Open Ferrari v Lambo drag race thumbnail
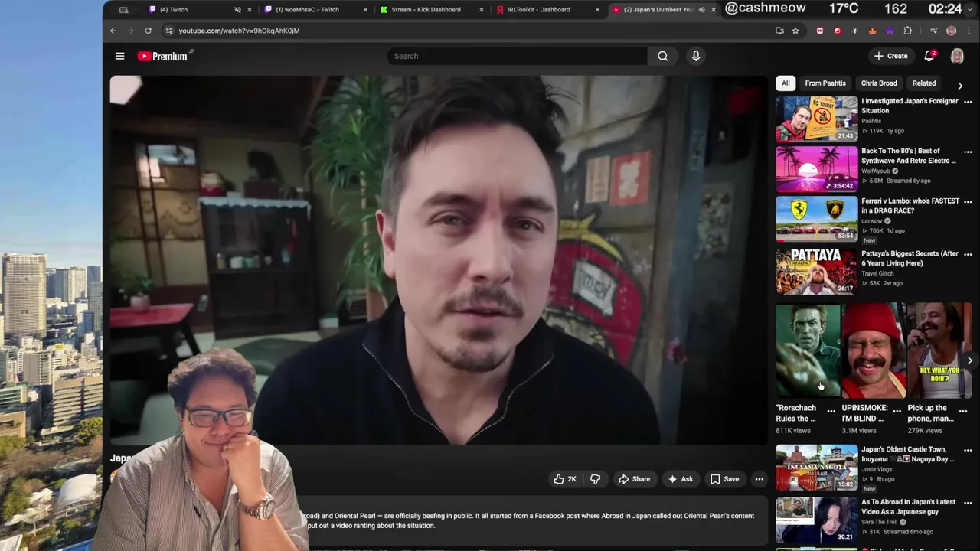Viewport: 980px width, 551px height. pyautogui.click(x=817, y=220)
